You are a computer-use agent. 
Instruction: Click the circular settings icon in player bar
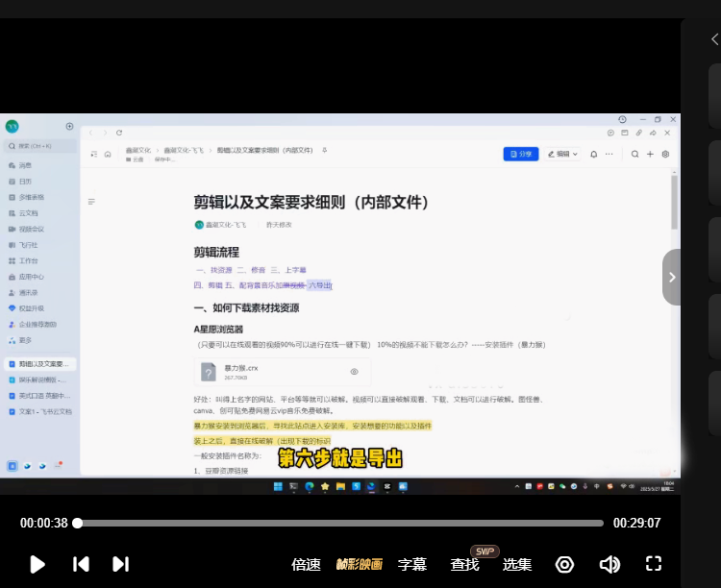[x=565, y=564]
